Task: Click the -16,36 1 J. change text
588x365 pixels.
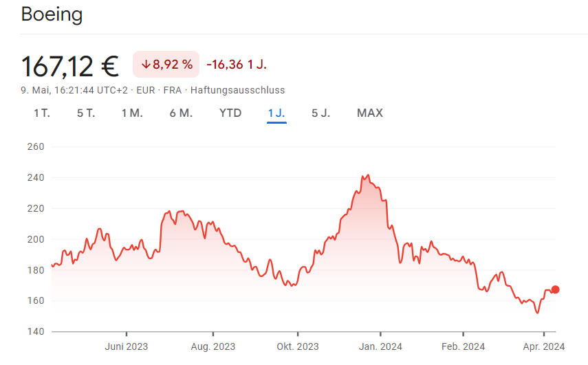Action: 237,65
